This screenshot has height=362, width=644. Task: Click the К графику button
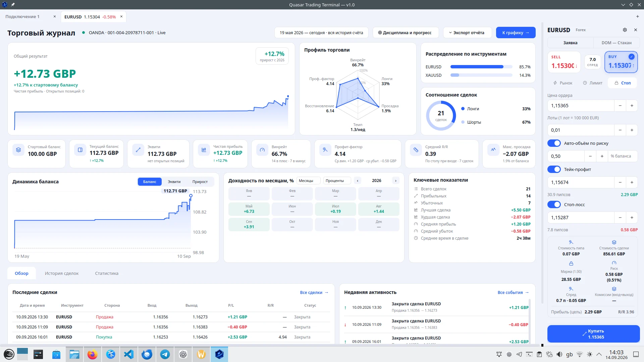click(516, 33)
